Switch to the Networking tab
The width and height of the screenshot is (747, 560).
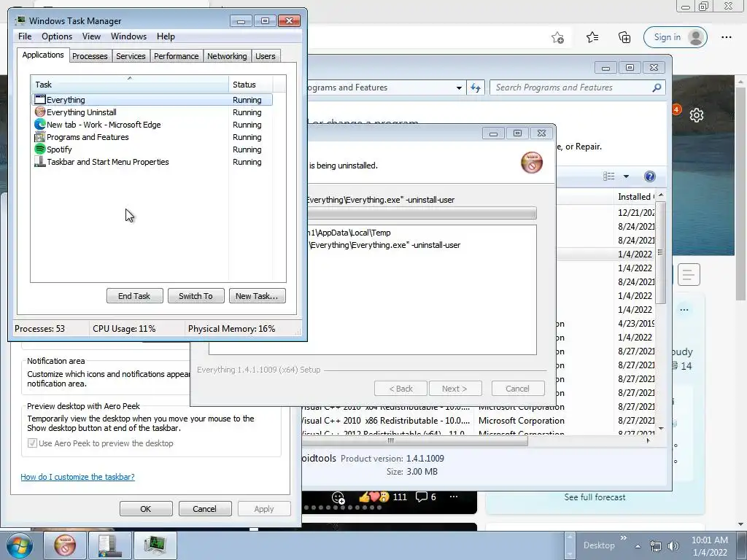pyautogui.click(x=228, y=56)
